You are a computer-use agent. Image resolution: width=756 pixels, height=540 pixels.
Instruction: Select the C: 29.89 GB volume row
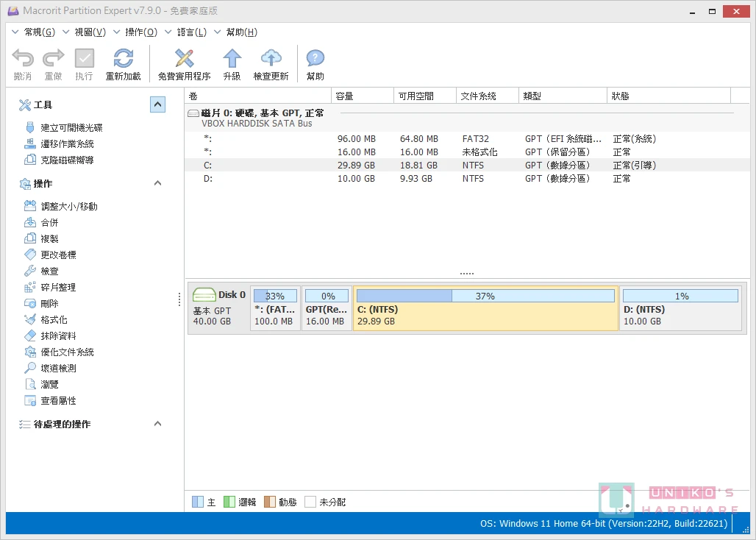tap(467, 165)
